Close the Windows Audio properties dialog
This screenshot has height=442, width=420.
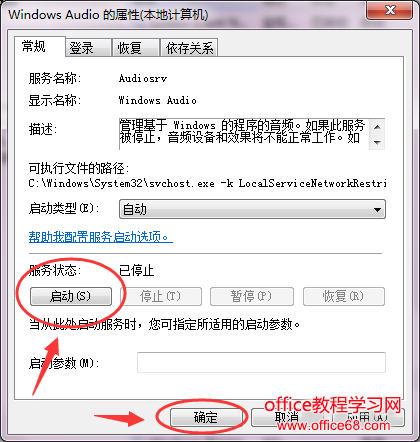click(389, 10)
